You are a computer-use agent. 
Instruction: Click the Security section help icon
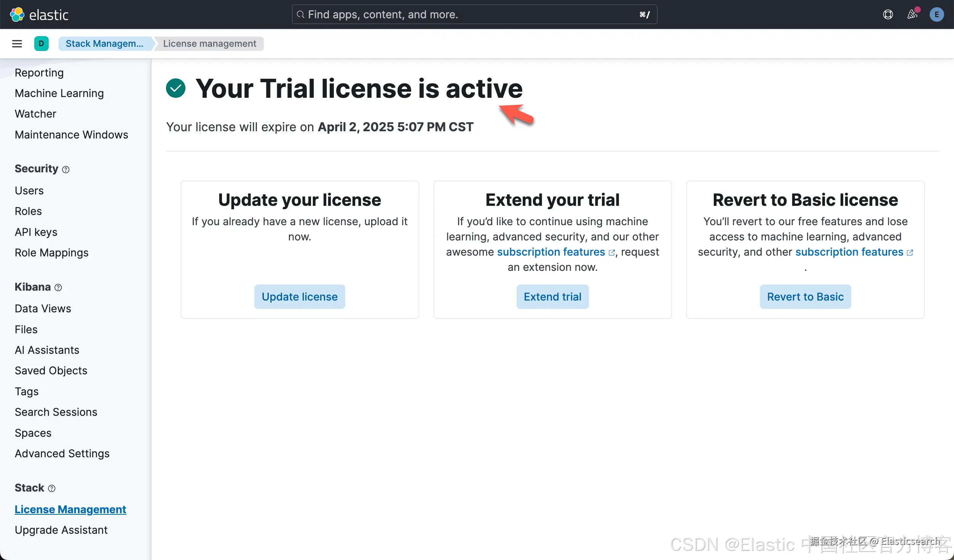click(x=66, y=170)
